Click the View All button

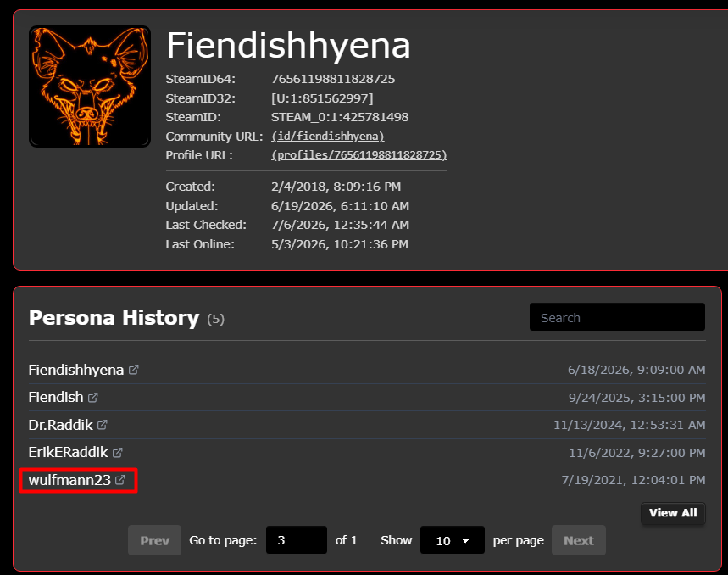[x=673, y=513]
